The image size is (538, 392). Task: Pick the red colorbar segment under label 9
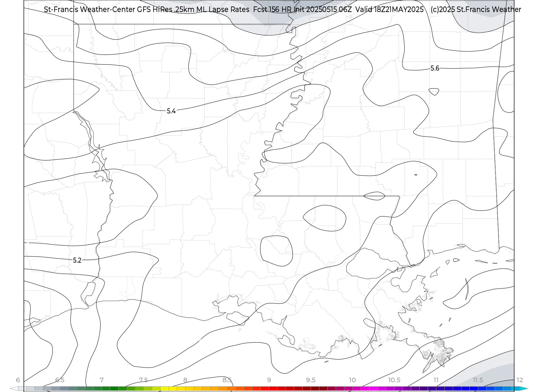click(273, 389)
